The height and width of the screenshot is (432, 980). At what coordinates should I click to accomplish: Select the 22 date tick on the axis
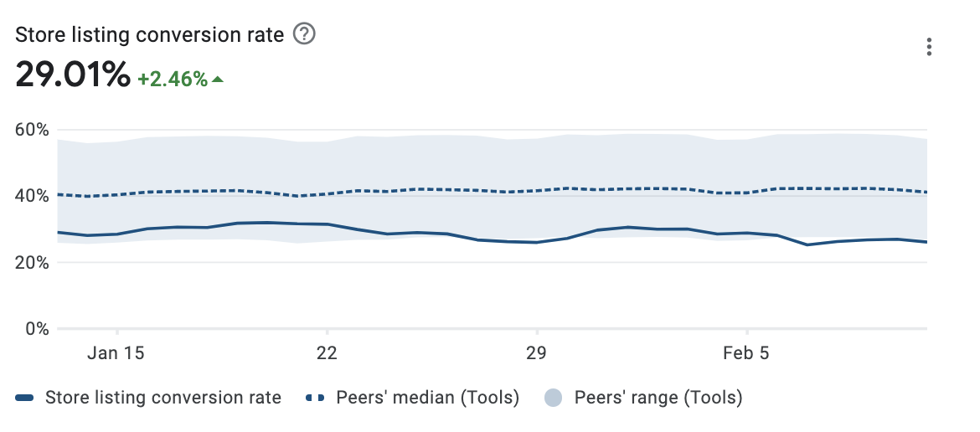click(327, 352)
